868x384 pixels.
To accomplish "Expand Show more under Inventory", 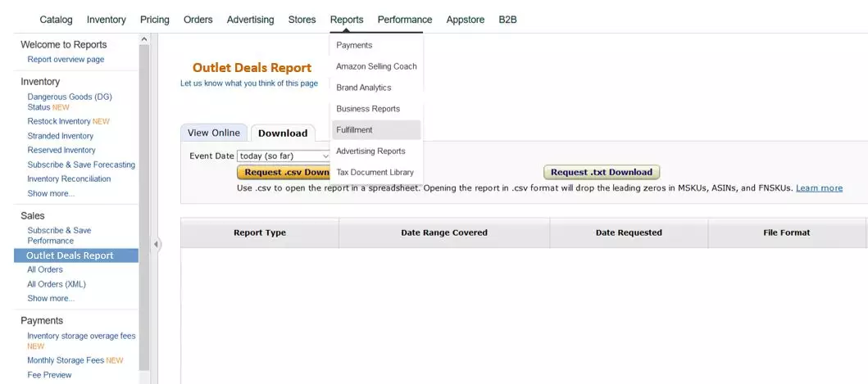I will click(x=51, y=194).
